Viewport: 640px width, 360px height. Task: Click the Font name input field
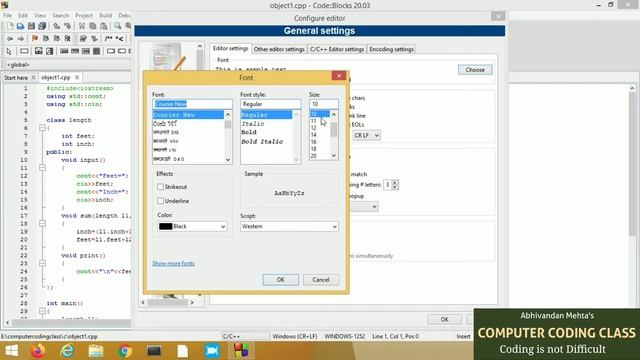192,104
